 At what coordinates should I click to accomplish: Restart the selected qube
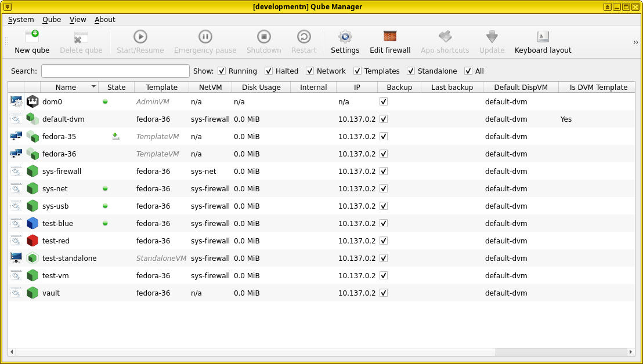(304, 41)
